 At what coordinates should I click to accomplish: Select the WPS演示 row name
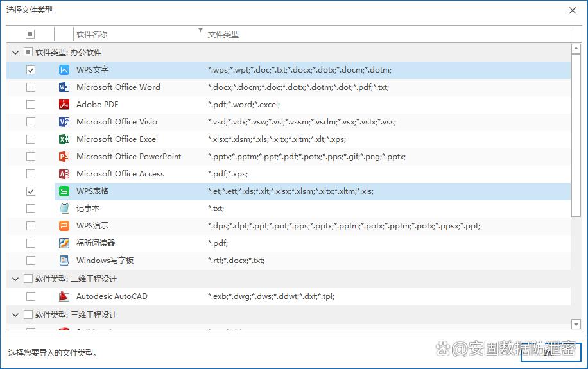tap(92, 226)
